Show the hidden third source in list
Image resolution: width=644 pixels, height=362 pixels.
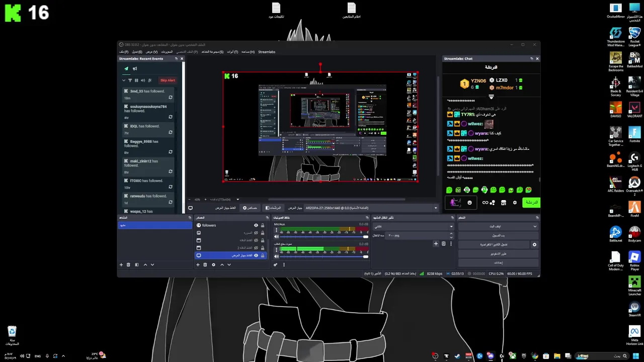point(256,240)
